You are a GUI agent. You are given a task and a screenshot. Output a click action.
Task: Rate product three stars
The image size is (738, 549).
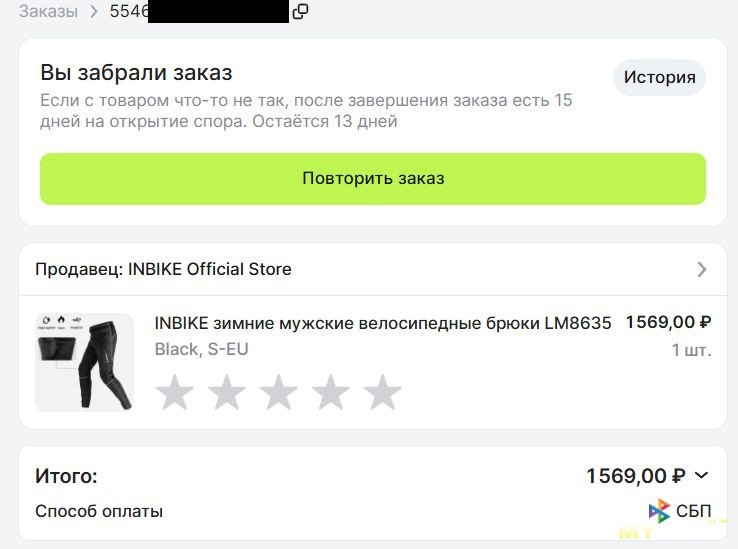(x=279, y=392)
